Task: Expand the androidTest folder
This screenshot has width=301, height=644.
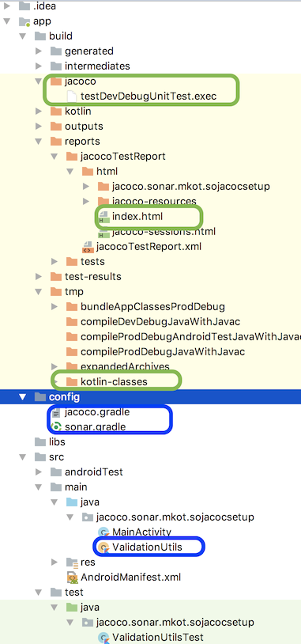Action: pyautogui.click(x=39, y=472)
